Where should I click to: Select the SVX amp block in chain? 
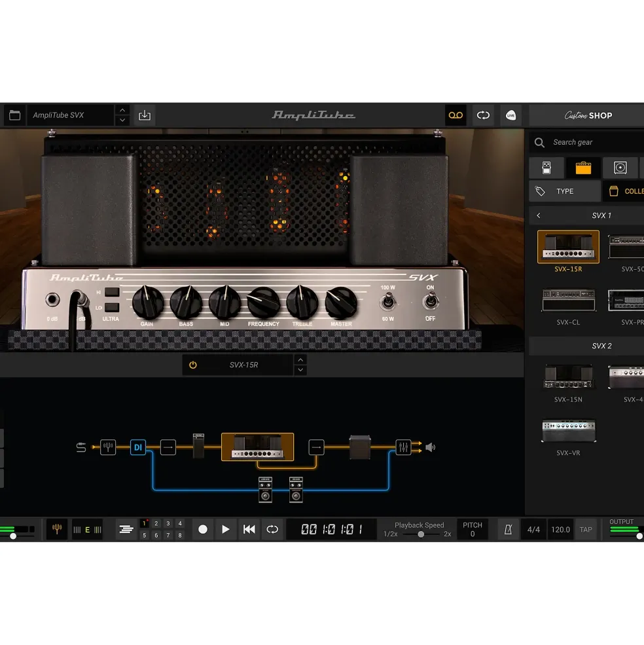click(257, 447)
